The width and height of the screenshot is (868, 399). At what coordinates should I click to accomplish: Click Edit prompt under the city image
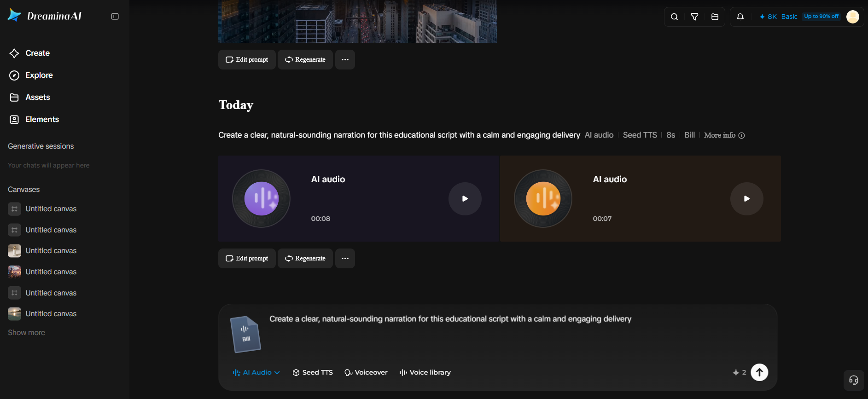(x=247, y=60)
